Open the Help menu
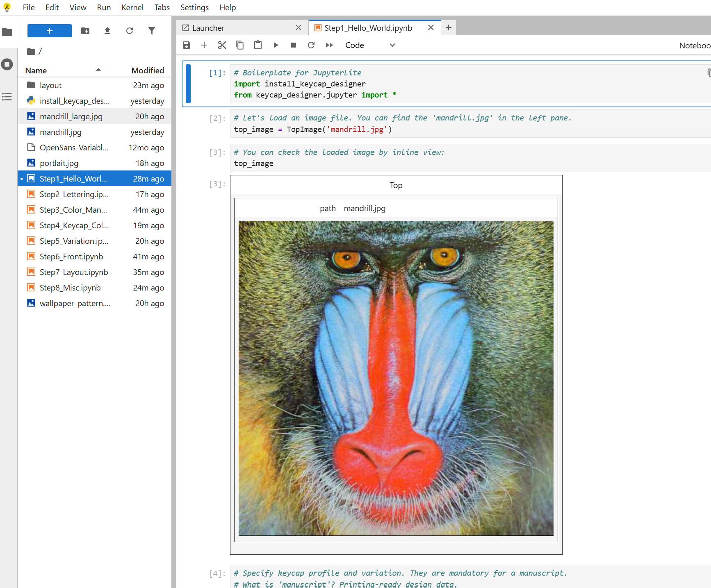 [x=228, y=7]
